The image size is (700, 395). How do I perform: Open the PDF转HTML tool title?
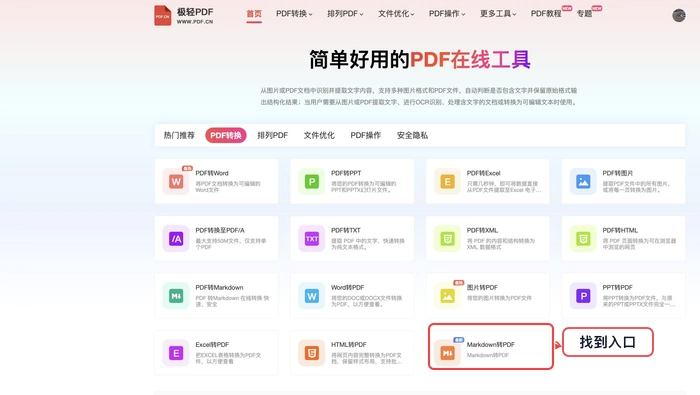coord(620,230)
